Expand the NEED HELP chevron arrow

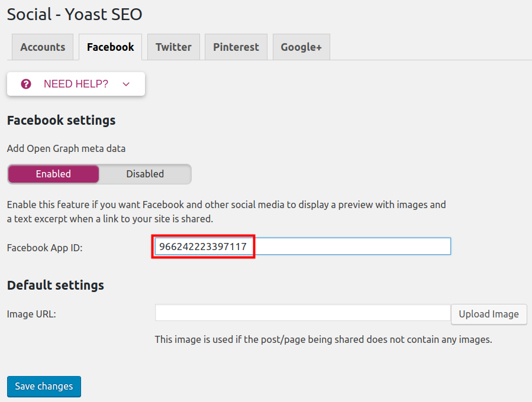(x=125, y=84)
